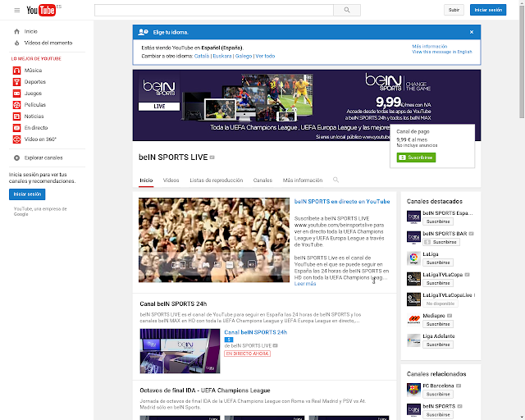Click the Vídeo en 360° icon
The image size is (525, 420).
[16, 139]
